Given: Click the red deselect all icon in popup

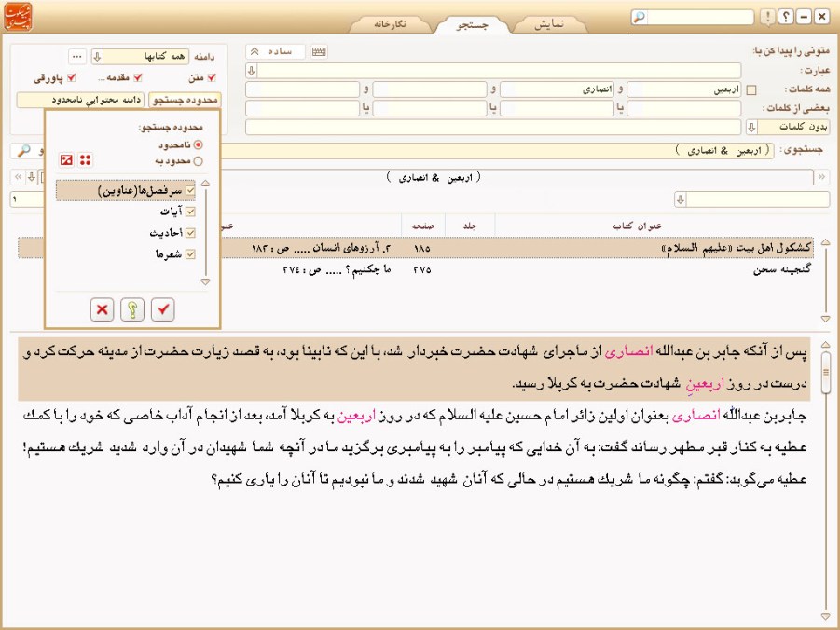Looking at the screenshot, I should [66, 159].
